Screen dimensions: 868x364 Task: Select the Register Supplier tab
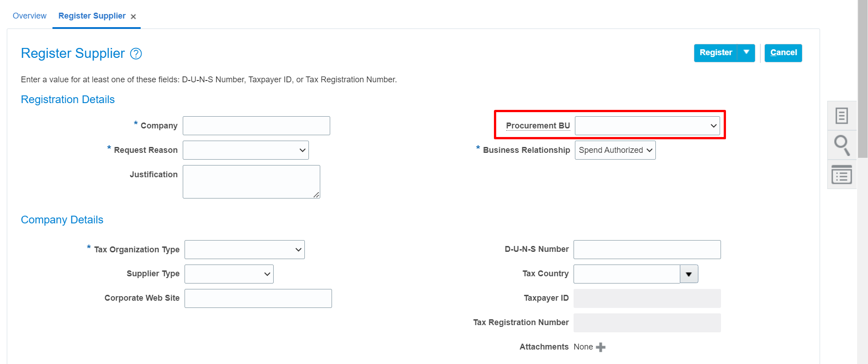[91, 15]
